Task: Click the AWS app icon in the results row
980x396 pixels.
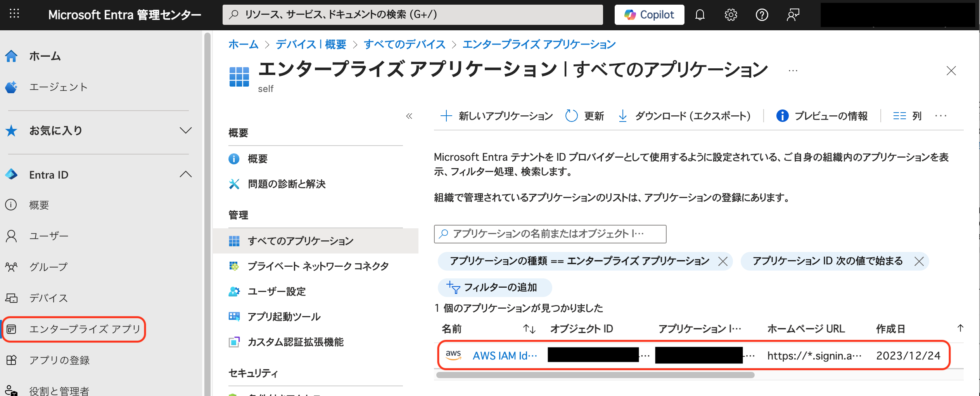Action: [453, 354]
